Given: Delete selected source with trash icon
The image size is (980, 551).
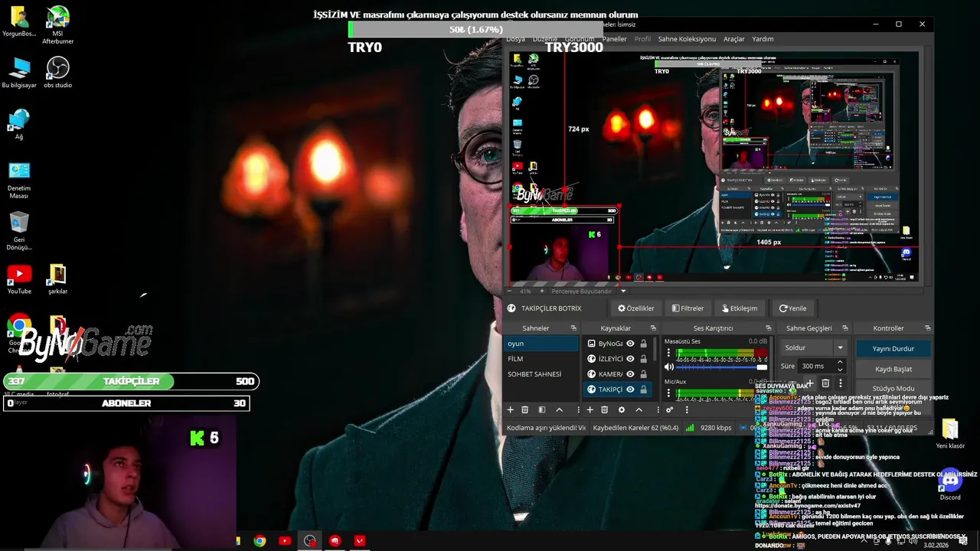Looking at the screenshot, I should tap(605, 410).
